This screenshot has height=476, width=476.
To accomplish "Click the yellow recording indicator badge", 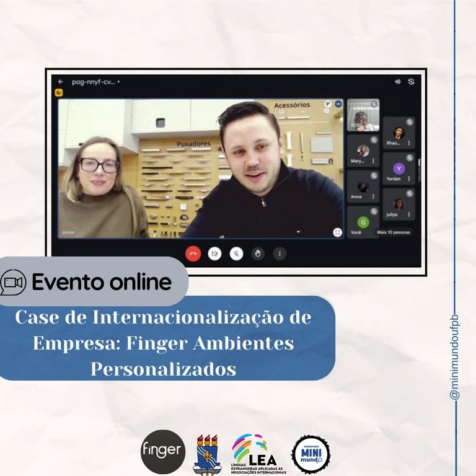I will [59, 93].
